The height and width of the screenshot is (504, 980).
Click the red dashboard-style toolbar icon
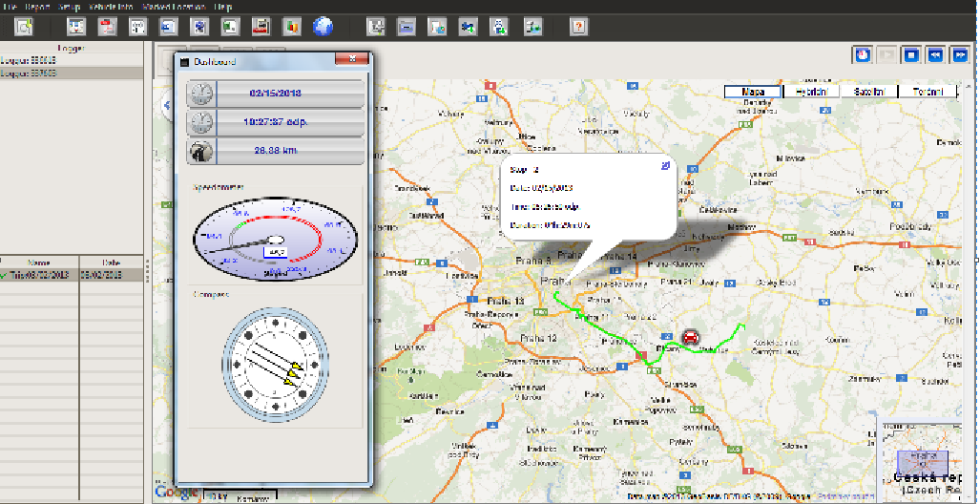click(261, 27)
